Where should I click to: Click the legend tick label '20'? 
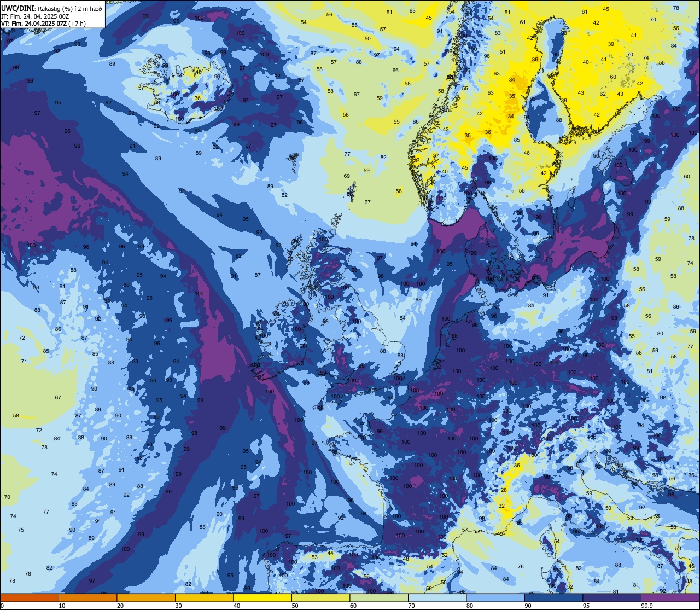(120, 606)
